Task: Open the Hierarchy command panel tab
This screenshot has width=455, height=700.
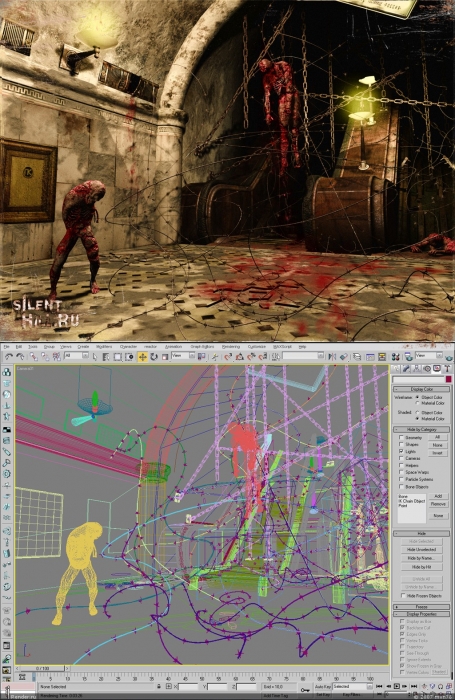Action: [x=416, y=369]
